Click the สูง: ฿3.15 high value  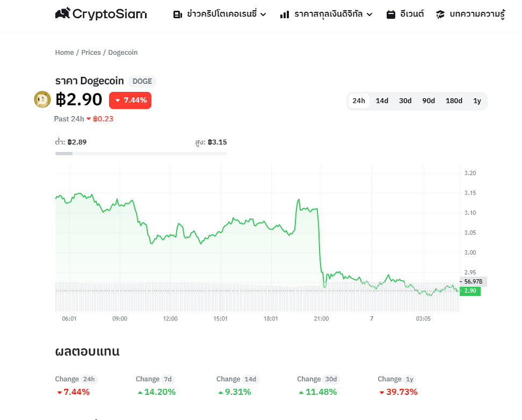point(211,142)
